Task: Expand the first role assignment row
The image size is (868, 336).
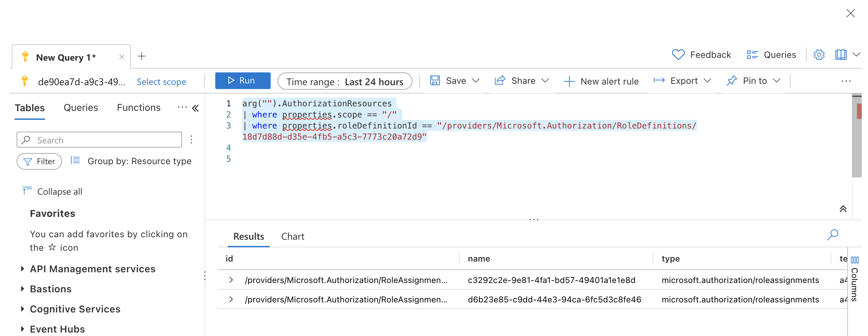Action: (x=231, y=280)
